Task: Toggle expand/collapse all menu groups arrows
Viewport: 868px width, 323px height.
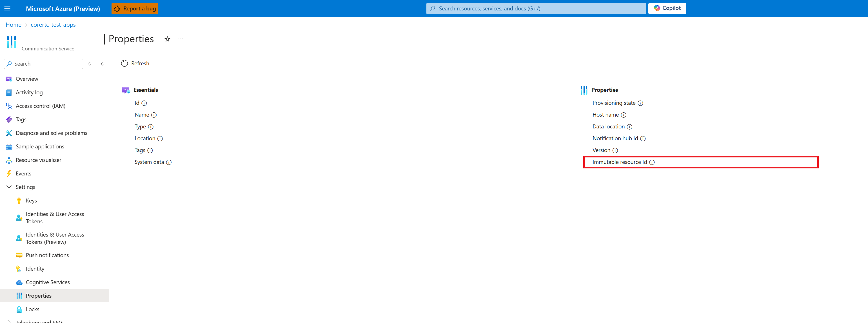Action: click(x=90, y=64)
